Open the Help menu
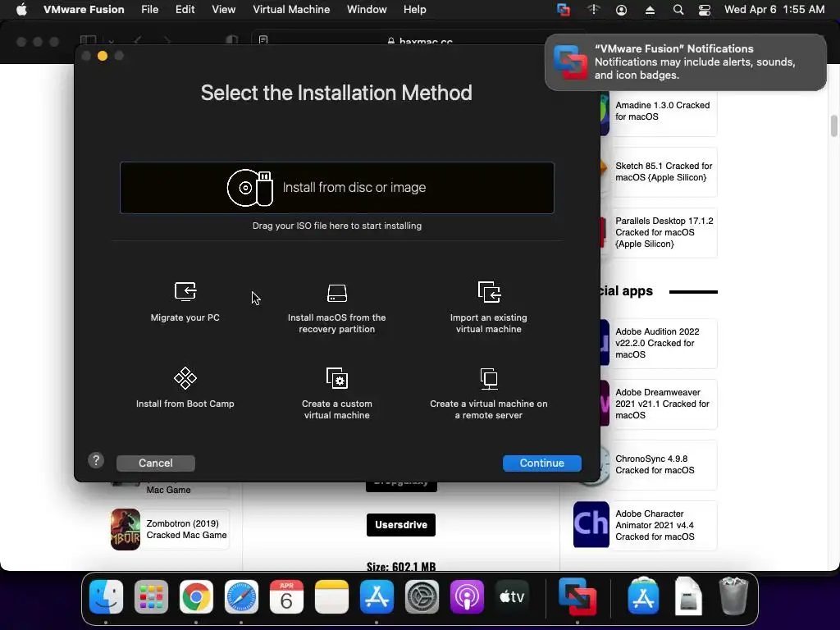 point(414,10)
